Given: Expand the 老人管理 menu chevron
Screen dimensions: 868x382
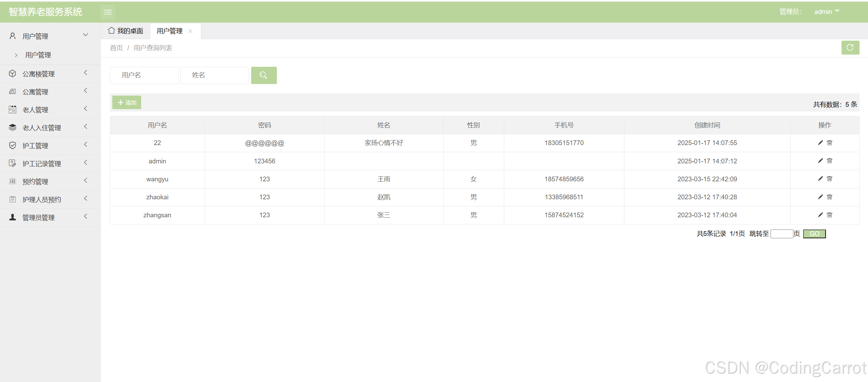Looking at the screenshot, I should coord(86,108).
